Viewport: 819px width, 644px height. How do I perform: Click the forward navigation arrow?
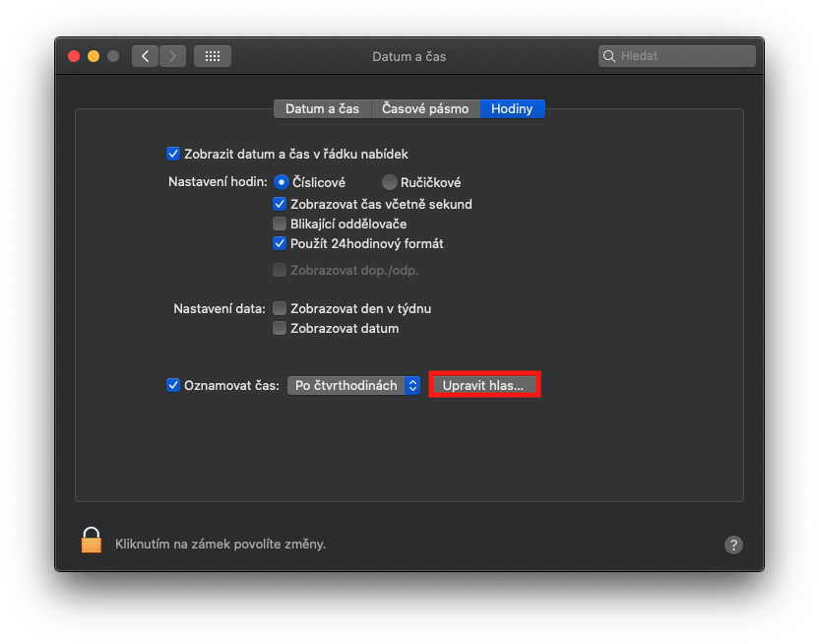[x=172, y=56]
